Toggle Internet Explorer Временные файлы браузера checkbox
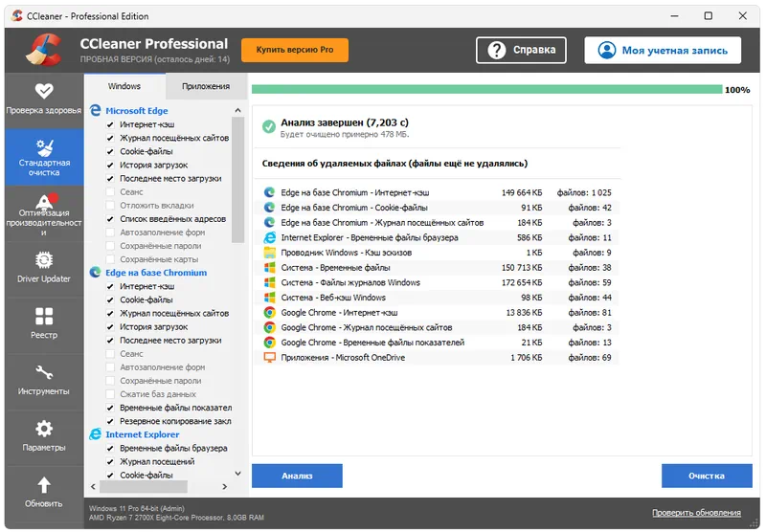The height and width of the screenshot is (532, 766). tap(110, 448)
